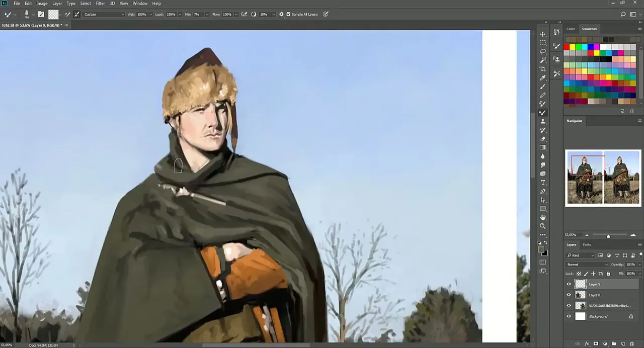Screen dimensions: 644x348
Task: Click the delete layer trash icon
Action: pyautogui.click(x=632, y=344)
